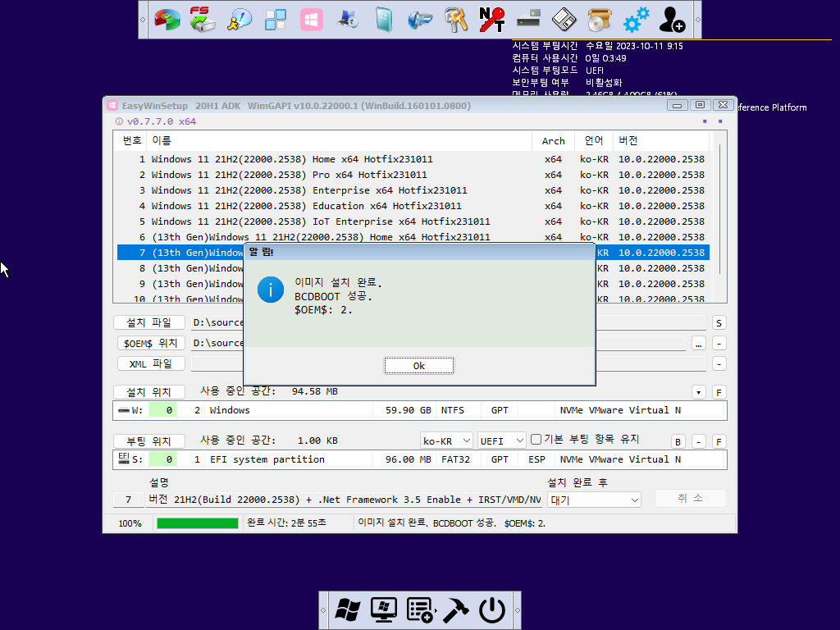
Task: Click the 설치 파일 path input field
Action: [x=449, y=322]
